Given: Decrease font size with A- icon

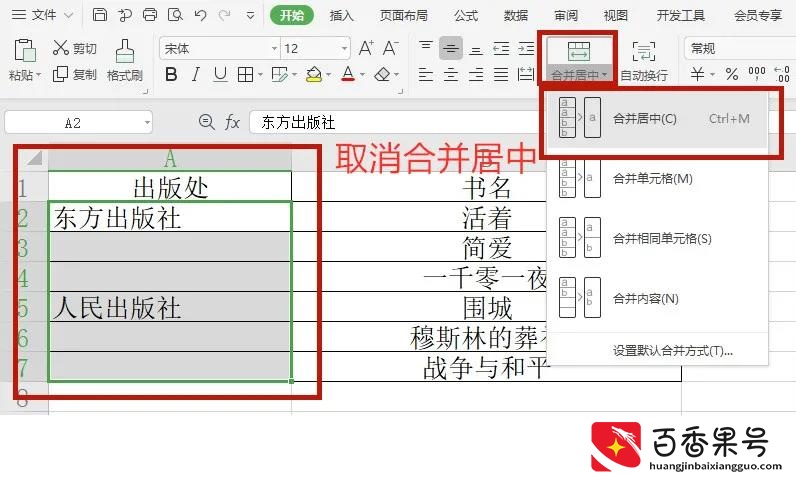Looking at the screenshot, I should [x=390, y=48].
